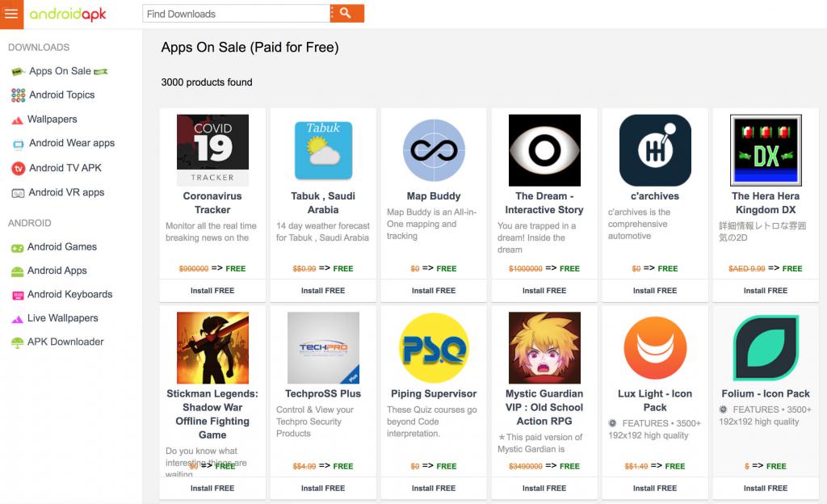827x504 pixels.
Task: Click the androidapk site logo
Action: pos(68,14)
